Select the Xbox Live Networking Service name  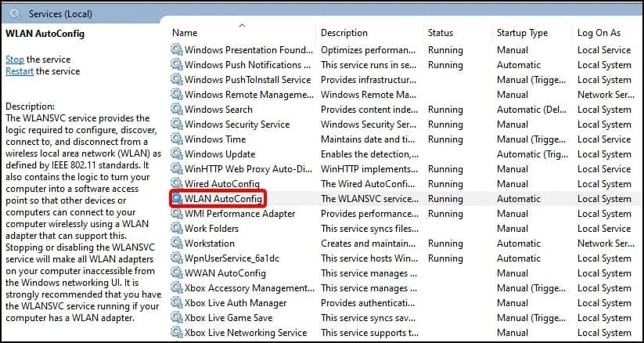[x=246, y=333]
